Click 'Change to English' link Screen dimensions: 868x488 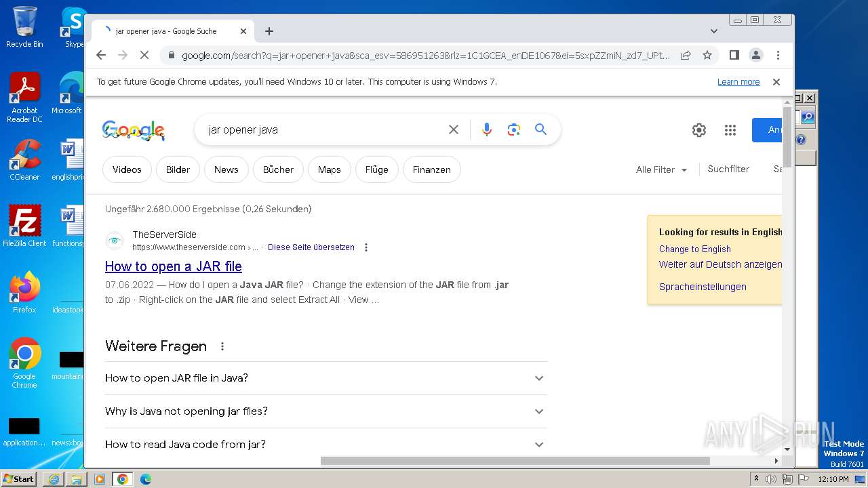pos(695,249)
